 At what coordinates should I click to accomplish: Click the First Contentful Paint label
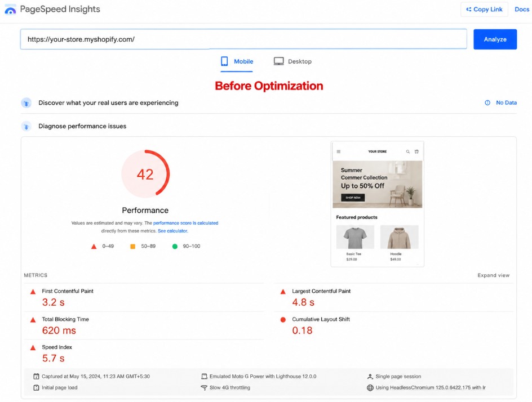coord(68,291)
